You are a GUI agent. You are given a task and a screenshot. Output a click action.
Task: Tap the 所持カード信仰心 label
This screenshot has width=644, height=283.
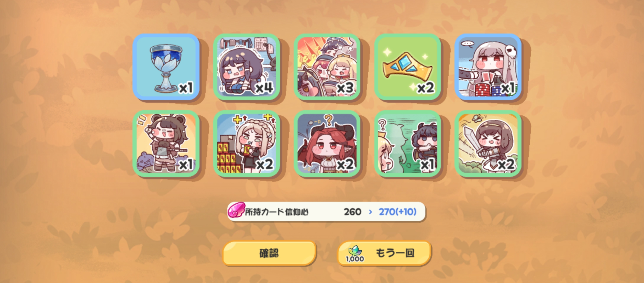(x=277, y=212)
